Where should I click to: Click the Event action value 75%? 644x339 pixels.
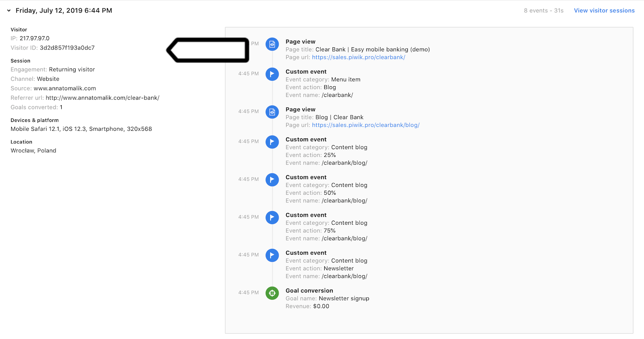click(330, 231)
